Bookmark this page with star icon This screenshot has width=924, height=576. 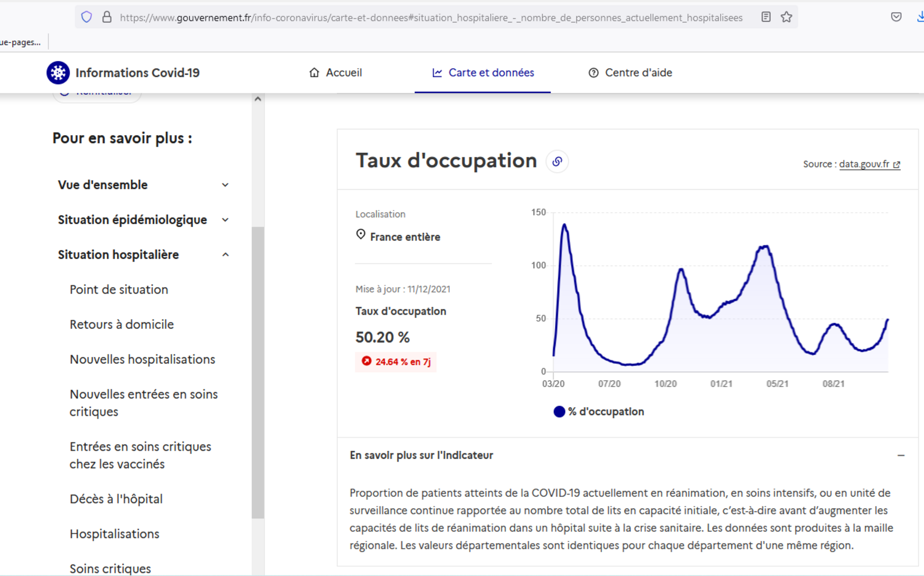pos(786,17)
